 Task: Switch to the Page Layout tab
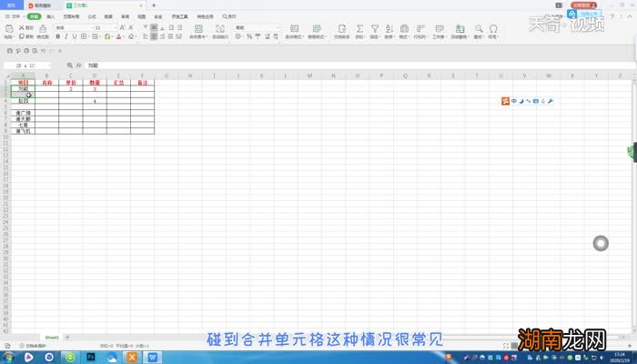pyautogui.click(x=71, y=16)
